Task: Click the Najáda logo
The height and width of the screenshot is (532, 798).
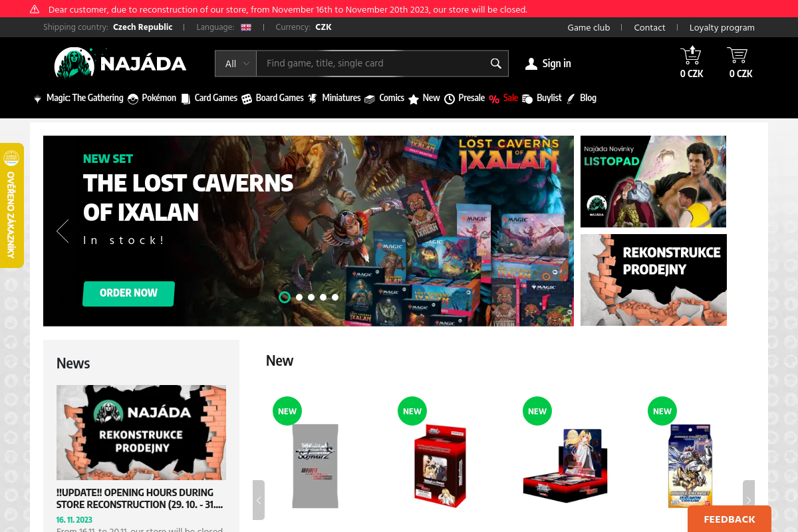Action: point(120,63)
